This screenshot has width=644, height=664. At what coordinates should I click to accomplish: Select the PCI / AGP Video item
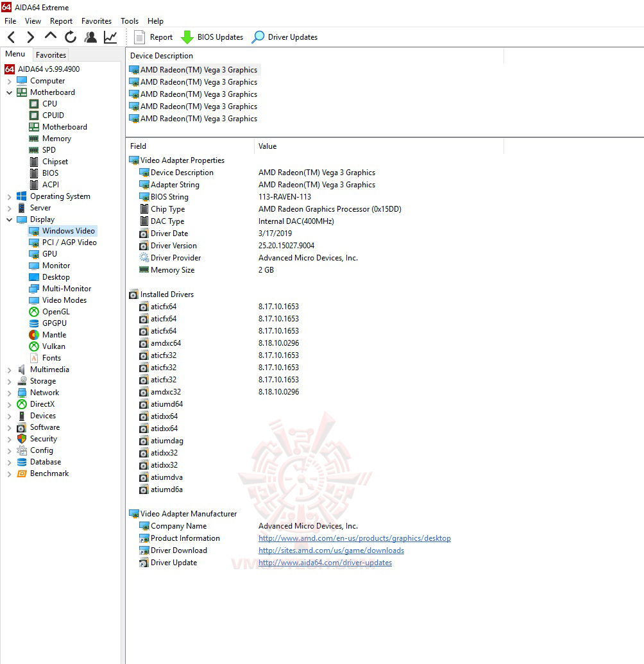click(x=69, y=243)
